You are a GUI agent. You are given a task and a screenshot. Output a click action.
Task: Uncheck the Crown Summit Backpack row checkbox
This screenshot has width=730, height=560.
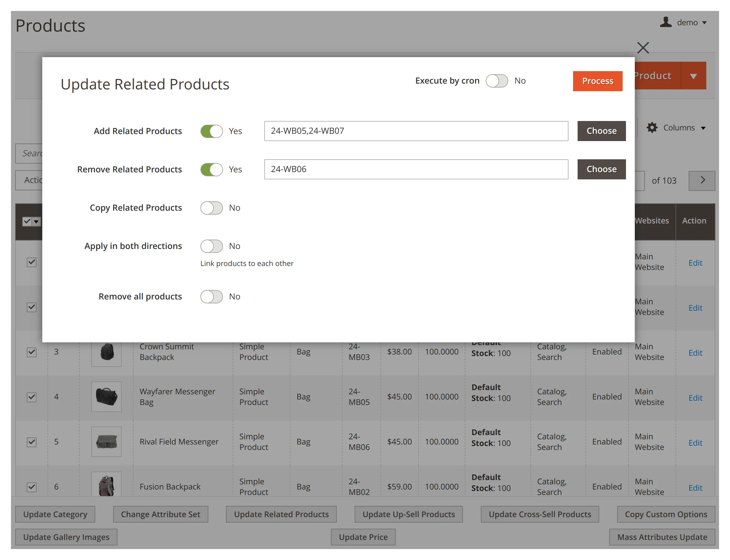(x=31, y=352)
